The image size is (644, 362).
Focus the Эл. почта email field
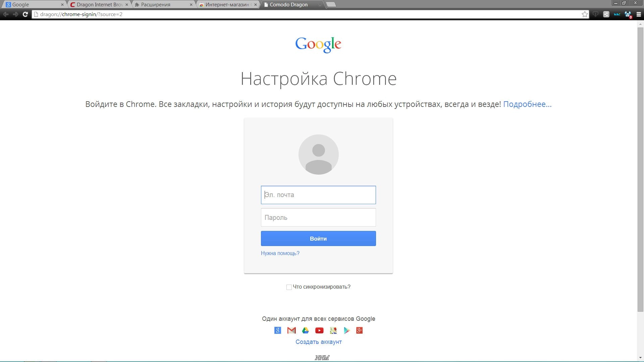pyautogui.click(x=318, y=195)
